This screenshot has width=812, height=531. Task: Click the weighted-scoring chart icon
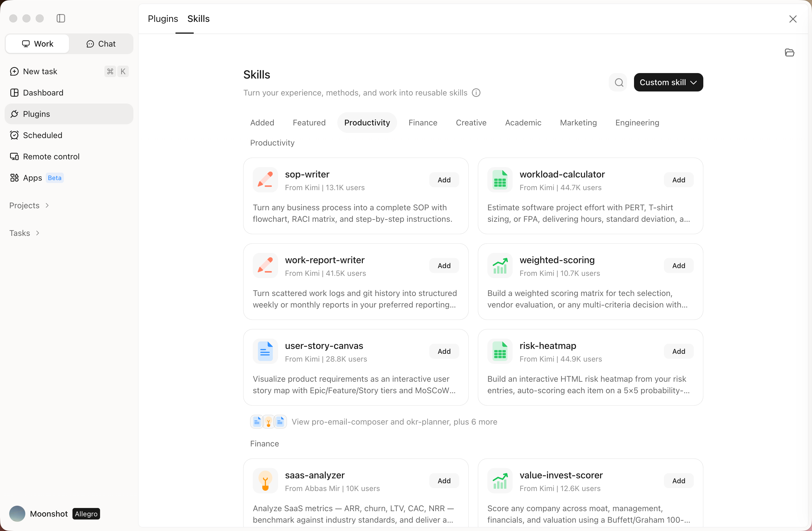[x=500, y=265]
